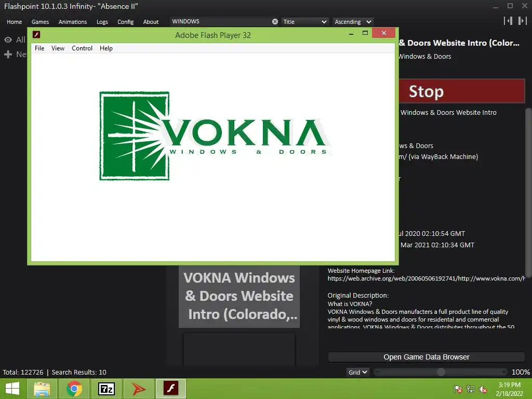Launch Google Chrome from taskbar

pos(74,389)
